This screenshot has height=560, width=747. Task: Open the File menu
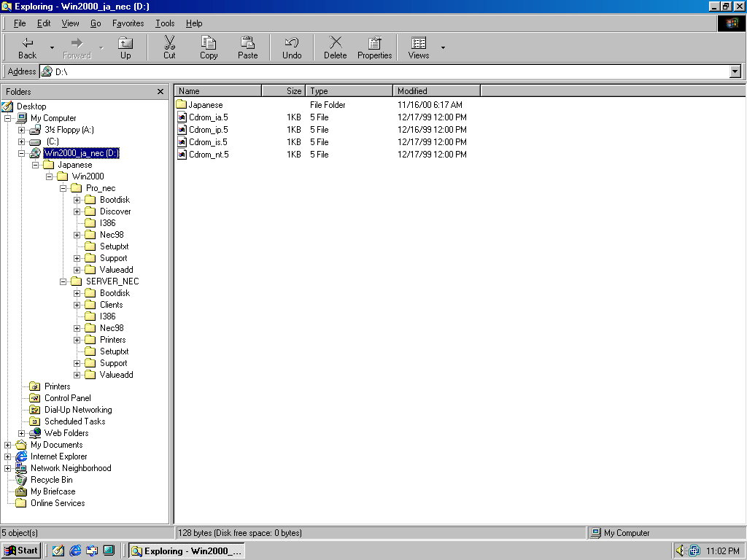[20, 23]
